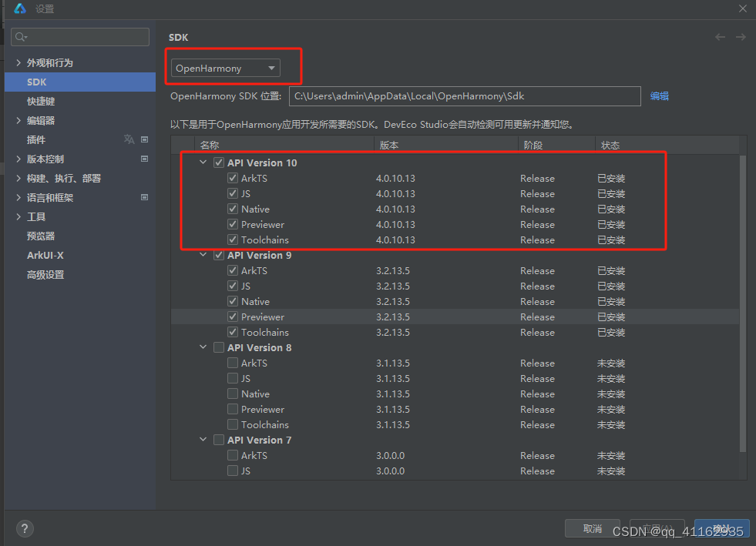
Task: Open ArkUI-X settings page
Action: coord(45,256)
